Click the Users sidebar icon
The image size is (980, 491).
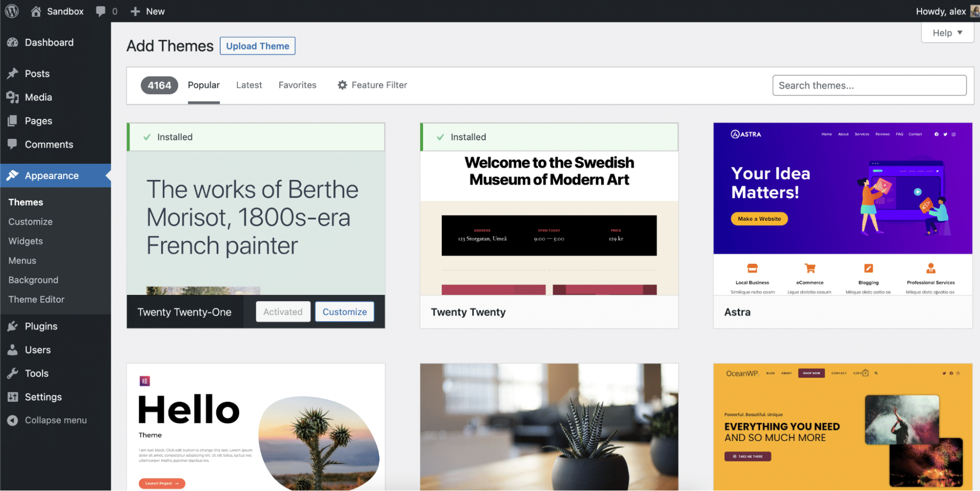(13, 349)
